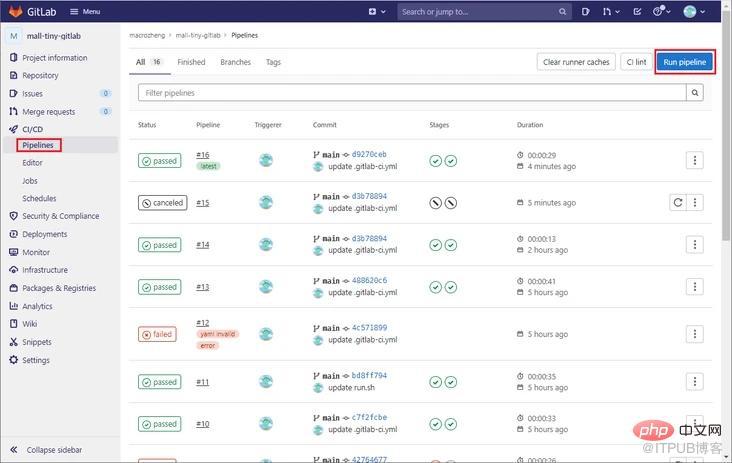Image resolution: width=732 pixels, height=463 pixels.
Task: Expand the Help dropdown in navbar
Action: point(662,12)
